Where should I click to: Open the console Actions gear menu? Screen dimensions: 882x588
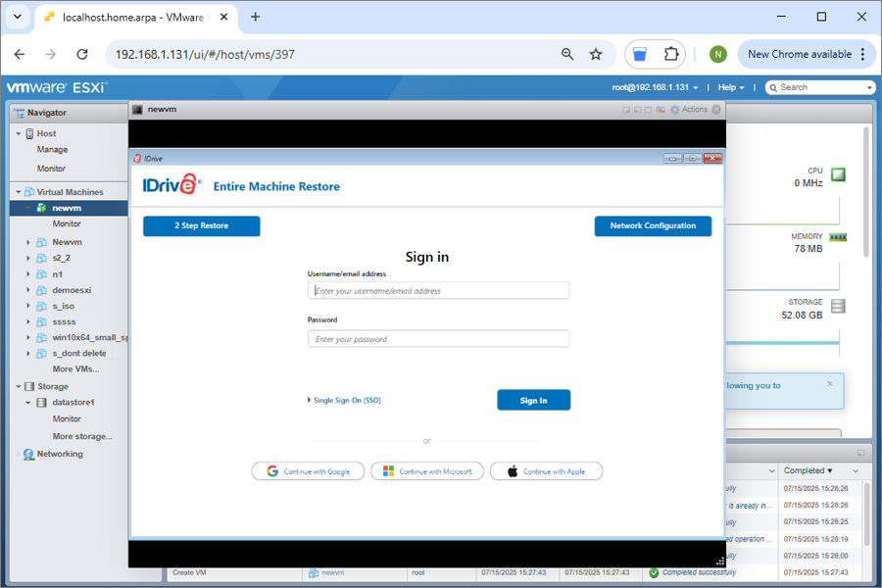point(675,110)
